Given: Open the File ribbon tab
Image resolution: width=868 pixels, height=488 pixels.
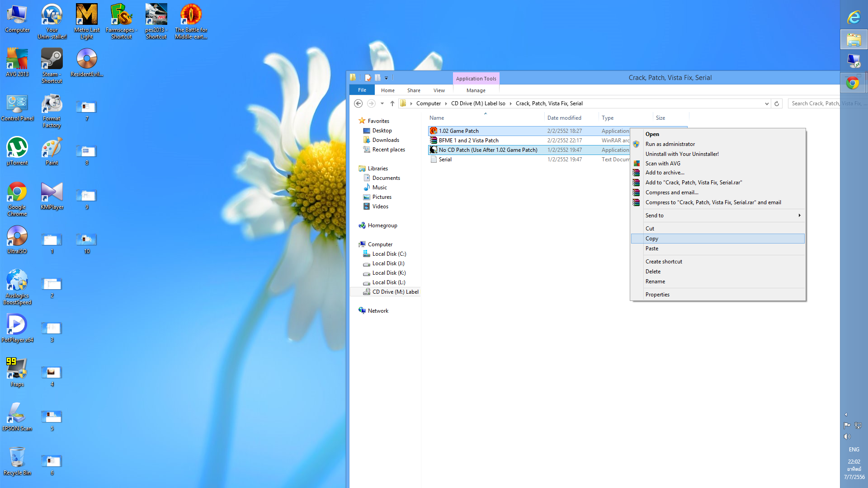Looking at the screenshot, I should point(362,90).
